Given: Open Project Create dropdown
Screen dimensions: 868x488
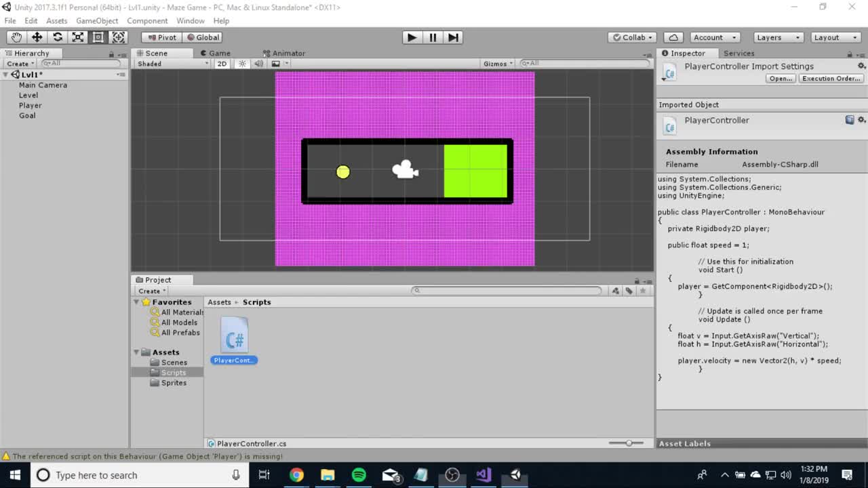Looking at the screenshot, I should [x=152, y=291].
